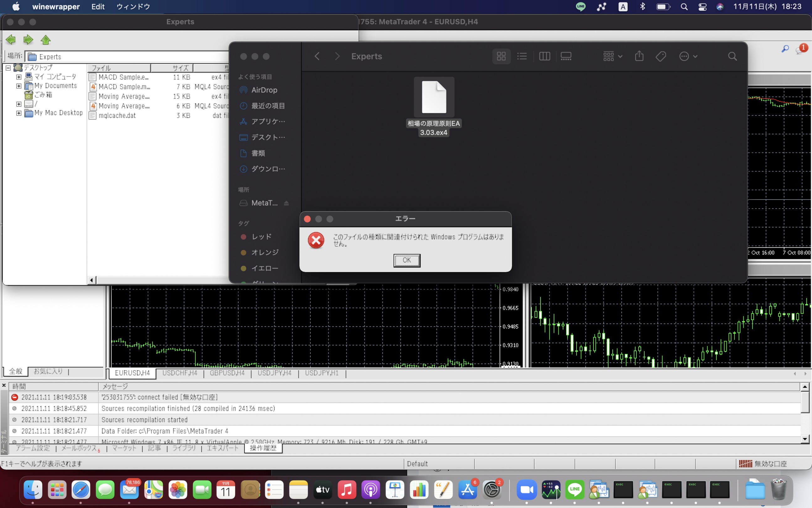The height and width of the screenshot is (508, 812).
Task: Go back in Finder Experts window
Action: coord(317,56)
